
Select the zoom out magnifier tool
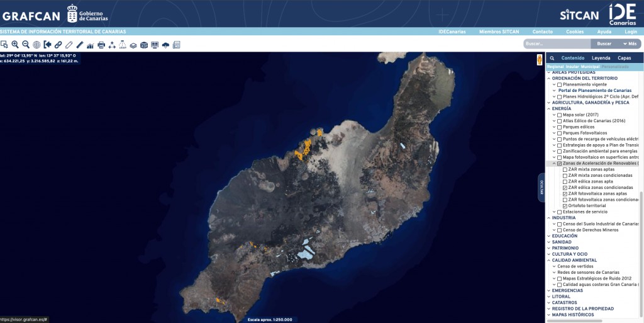click(x=26, y=45)
